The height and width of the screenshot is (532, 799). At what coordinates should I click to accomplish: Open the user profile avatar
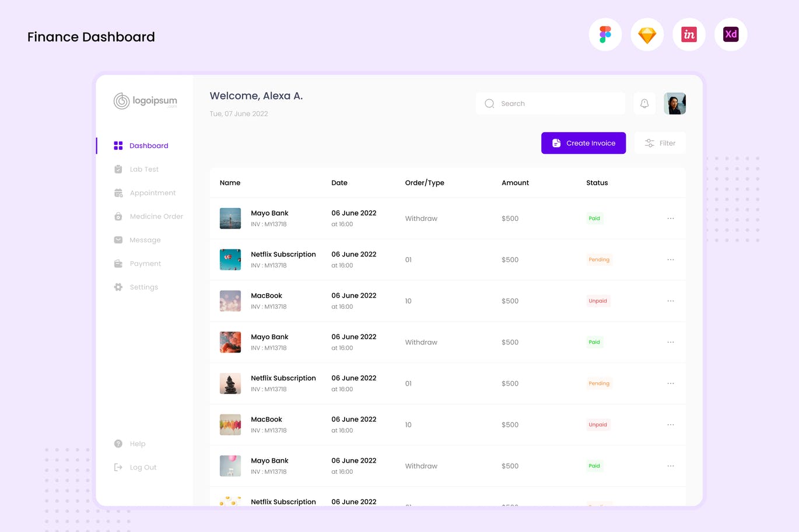point(675,103)
